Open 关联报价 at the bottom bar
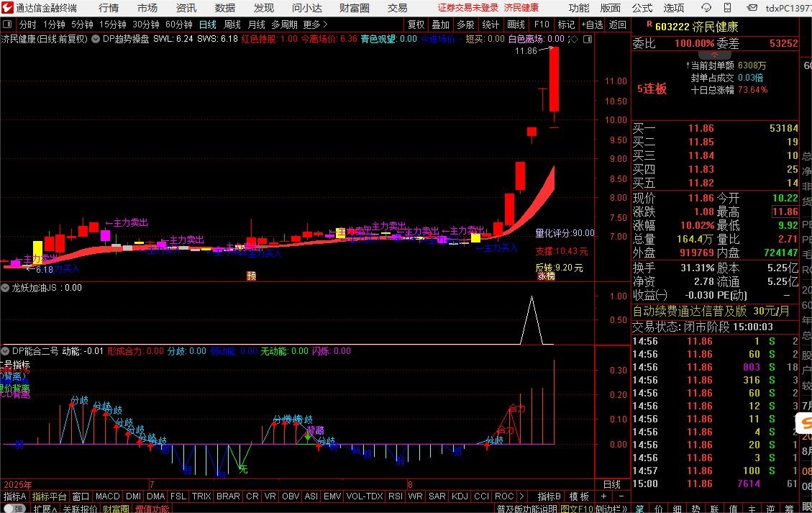 [x=80, y=509]
